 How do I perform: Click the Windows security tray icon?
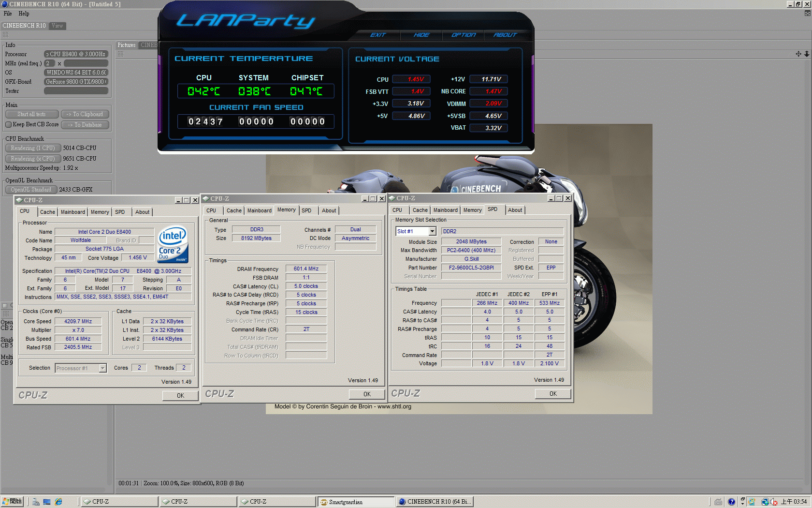point(752,502)
